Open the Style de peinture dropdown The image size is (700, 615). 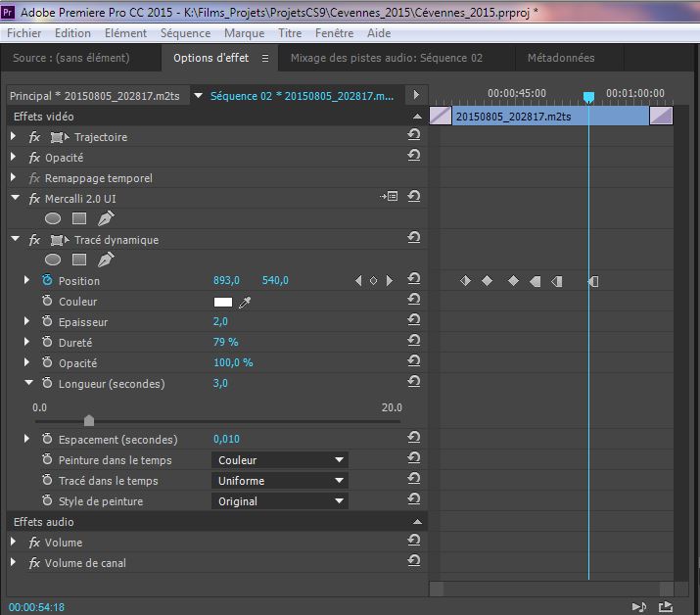click(x=280, y=501)
